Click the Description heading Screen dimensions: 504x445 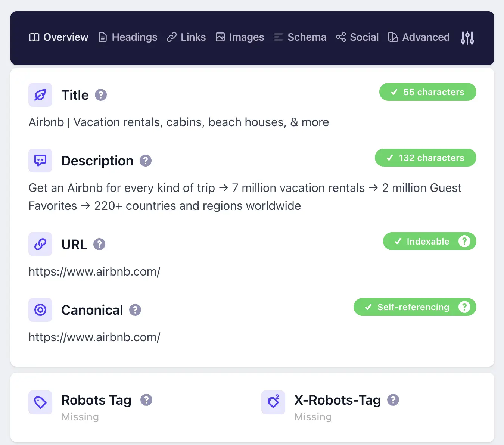[97, 161]
